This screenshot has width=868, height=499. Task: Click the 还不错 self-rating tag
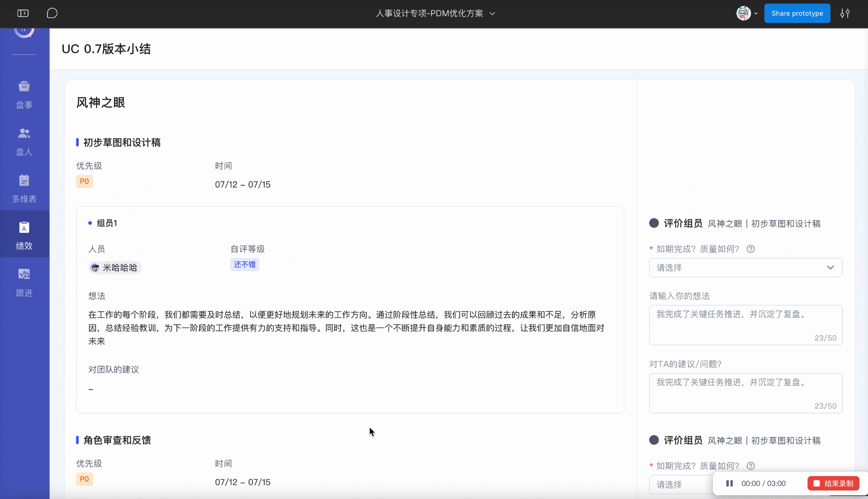(245, 264)
